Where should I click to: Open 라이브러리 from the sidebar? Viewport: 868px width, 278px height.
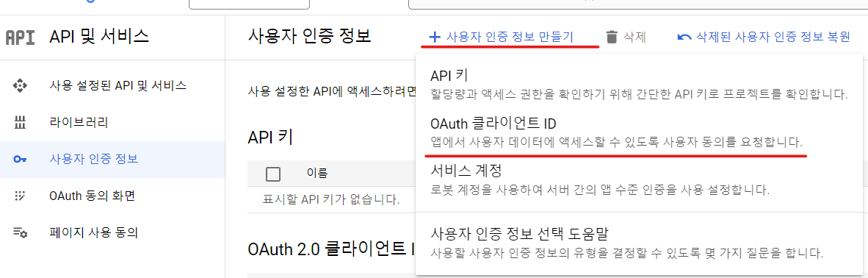coord(112,122)
